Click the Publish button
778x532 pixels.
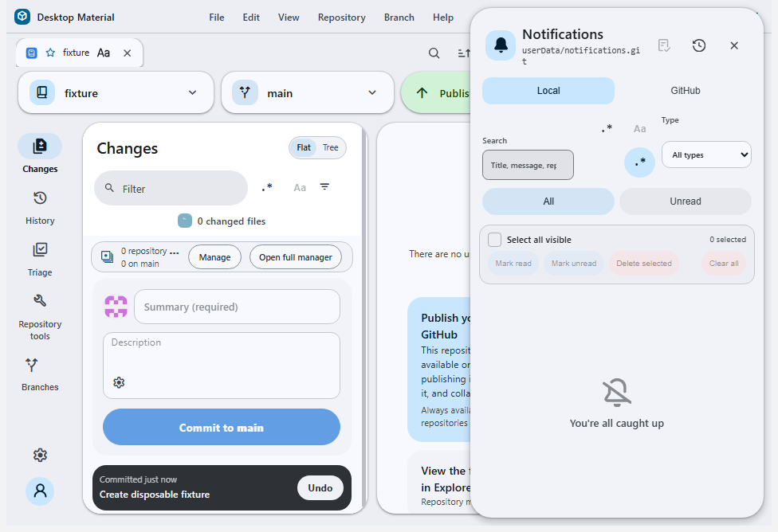coord(437,92)
